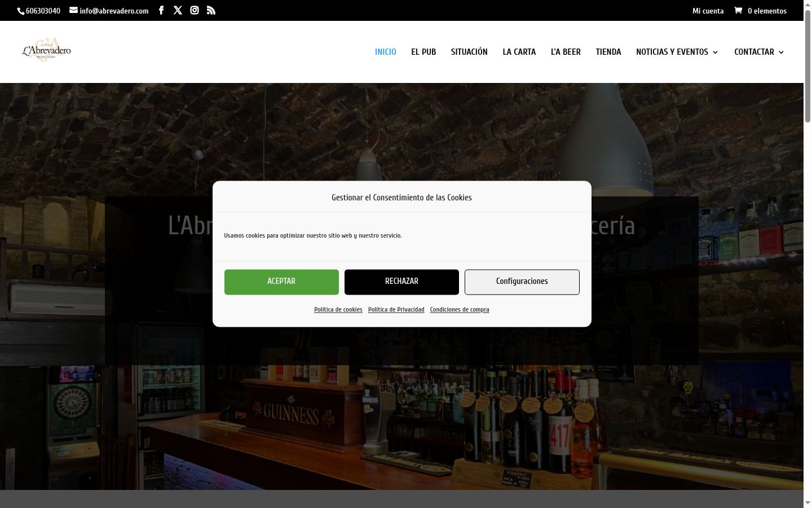Click the Mi cuenta link

(x=708, y=11)
